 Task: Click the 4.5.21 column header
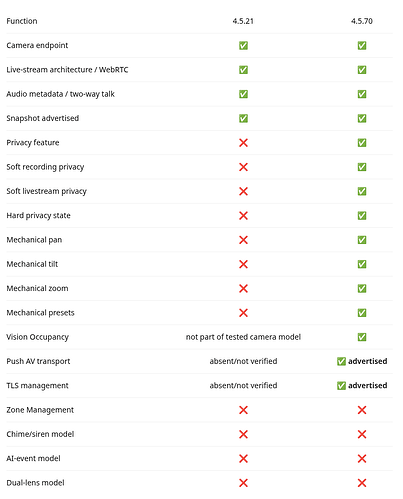243,21
